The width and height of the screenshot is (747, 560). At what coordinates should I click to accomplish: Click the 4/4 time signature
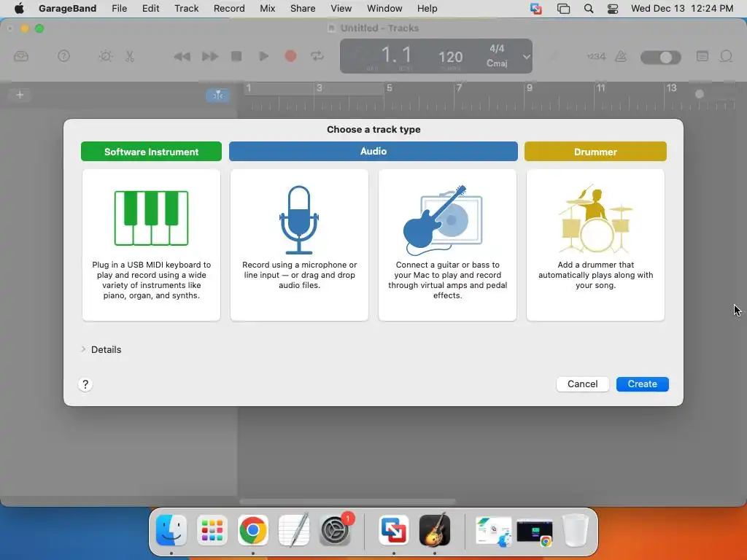tap(496, 49)
